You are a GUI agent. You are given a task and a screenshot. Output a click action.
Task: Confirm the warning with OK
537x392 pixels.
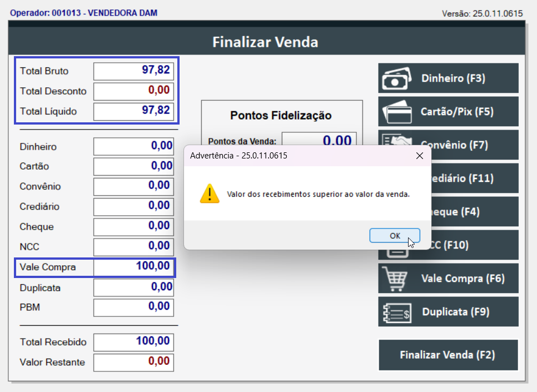(395, 235)
